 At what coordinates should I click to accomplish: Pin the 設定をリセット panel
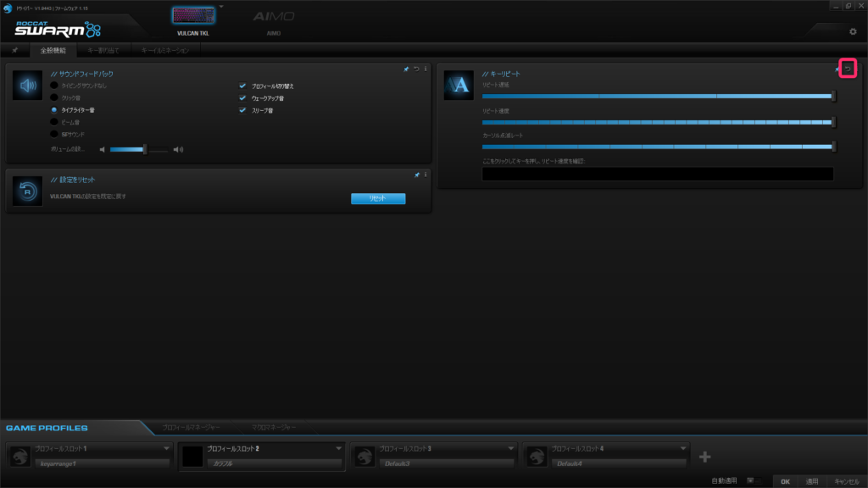417,175
